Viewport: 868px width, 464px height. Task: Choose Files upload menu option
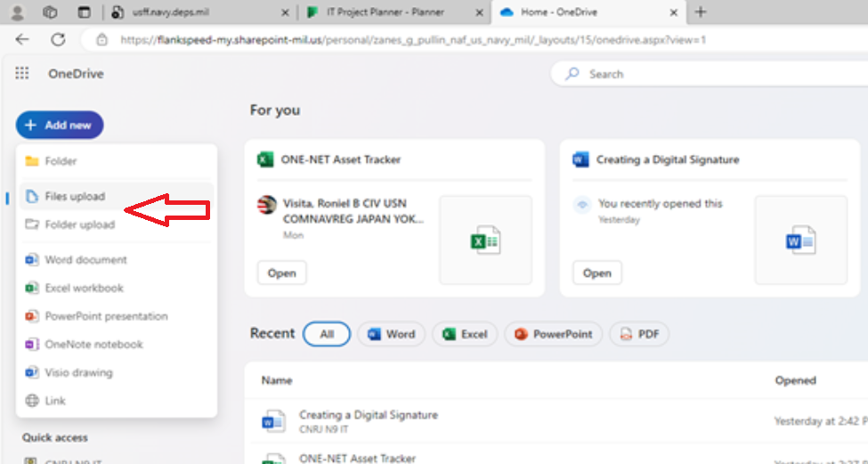click(x=117, y=196)
